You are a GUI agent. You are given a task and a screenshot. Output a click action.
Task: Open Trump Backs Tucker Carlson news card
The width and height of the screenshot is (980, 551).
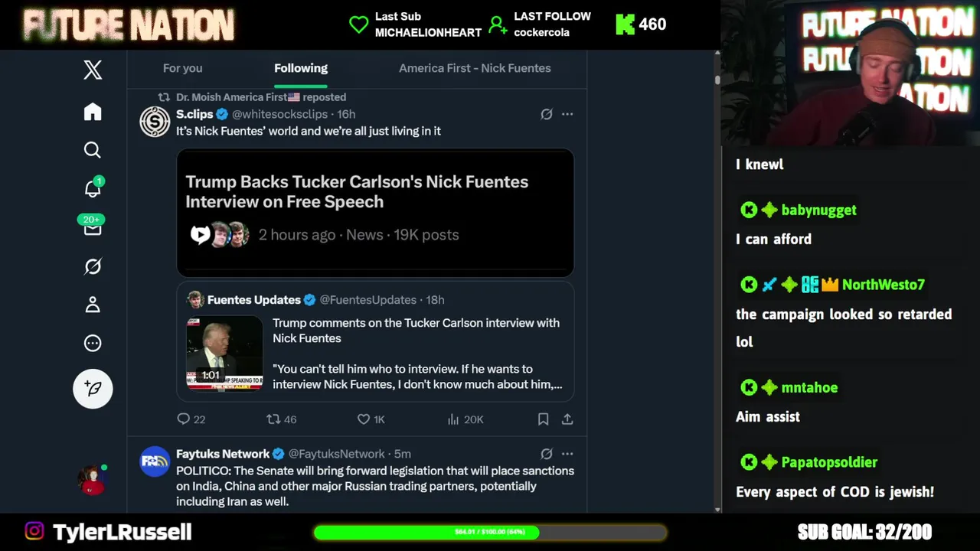[375, 213]
